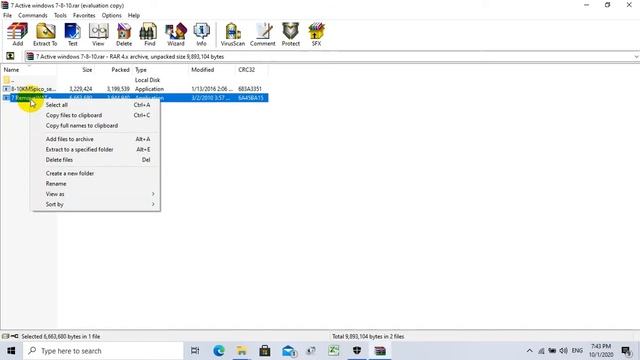
Task: Choose Copy full names to clipboard
Action: tap(96, 125)
